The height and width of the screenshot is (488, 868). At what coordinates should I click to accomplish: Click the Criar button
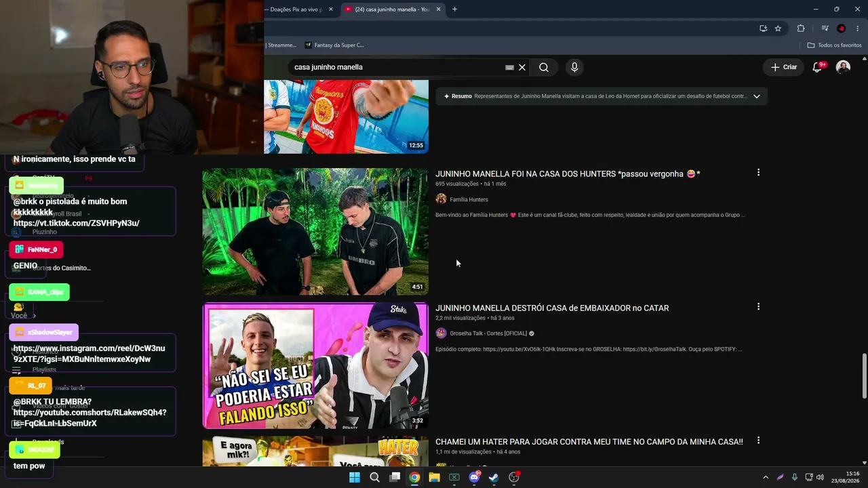pyautogui.click(x=784, y=67)
